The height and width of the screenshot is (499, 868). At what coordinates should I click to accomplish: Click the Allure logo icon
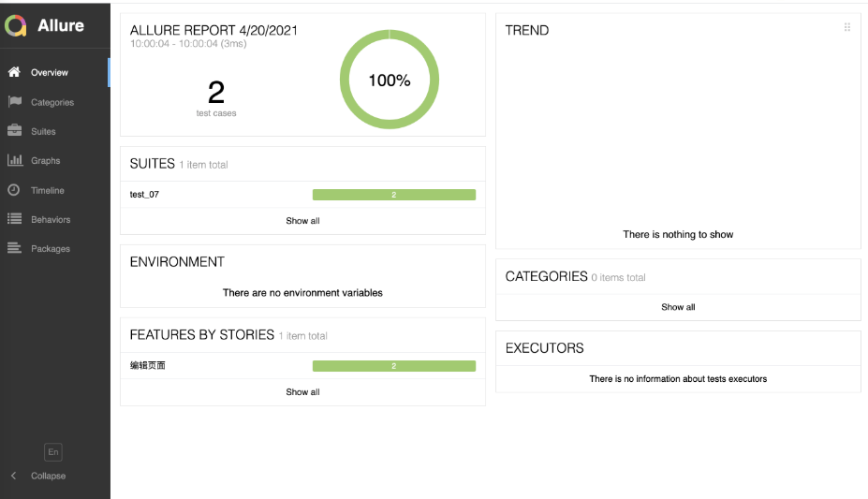pos(16,25)
